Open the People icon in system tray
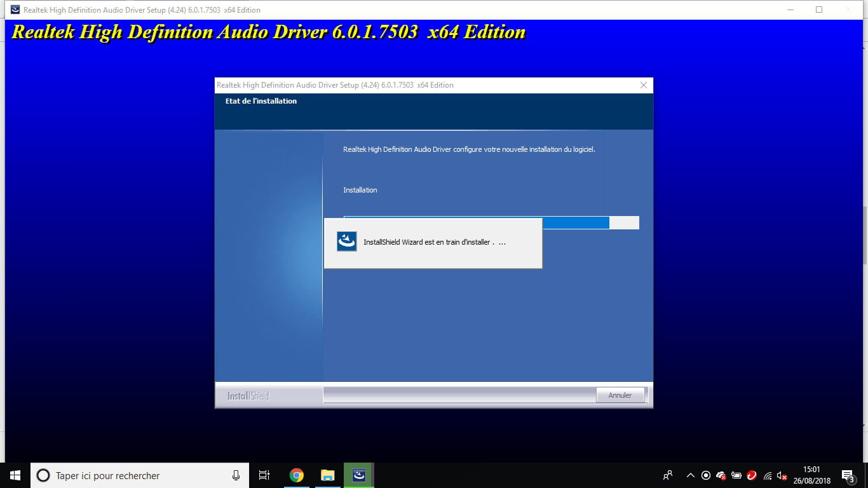 668,475
